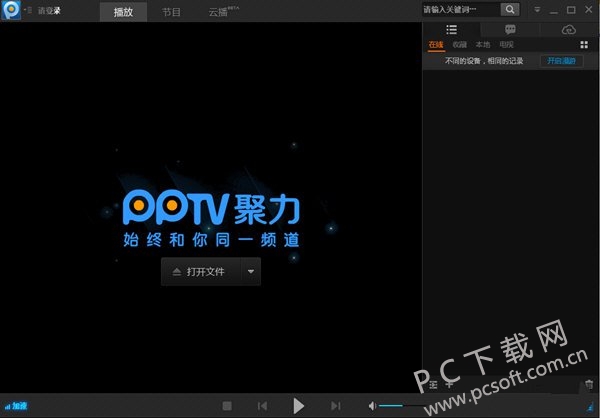Screen dimensions: 600x418
Task: Click 不同的设备，相同的记录 text
Action: pyautogui.click(x=484, y=61)
